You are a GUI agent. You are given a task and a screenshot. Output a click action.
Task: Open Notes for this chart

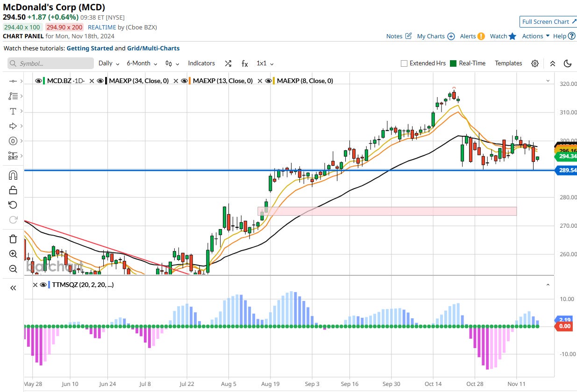click(x=394, y=36)
